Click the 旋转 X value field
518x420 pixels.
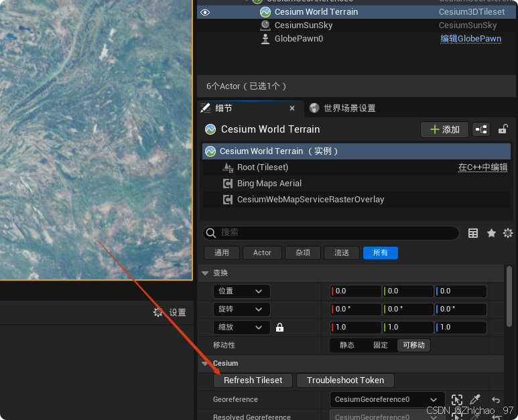click(x=356, y=309)
